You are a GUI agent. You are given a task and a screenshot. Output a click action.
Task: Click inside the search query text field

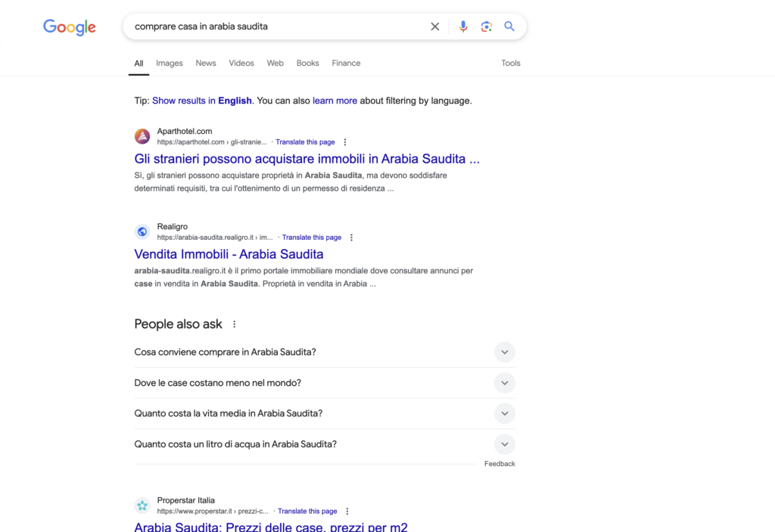(277, 26)
